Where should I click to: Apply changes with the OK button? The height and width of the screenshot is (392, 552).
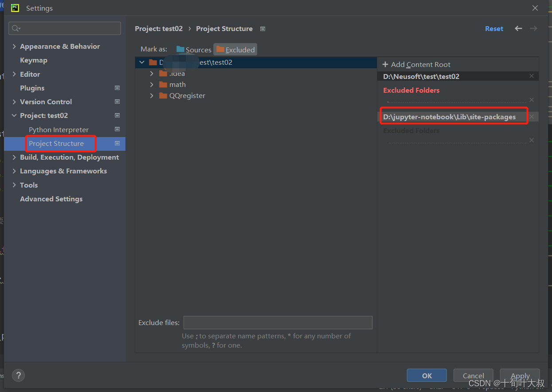tap(427, 375)
